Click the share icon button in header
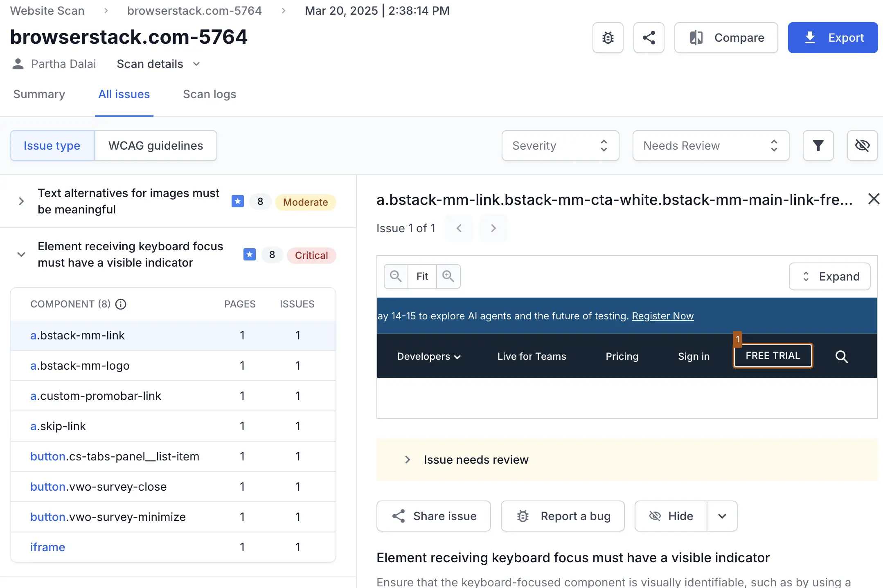Viewport: 883px width, 588px height. point(649,38)
